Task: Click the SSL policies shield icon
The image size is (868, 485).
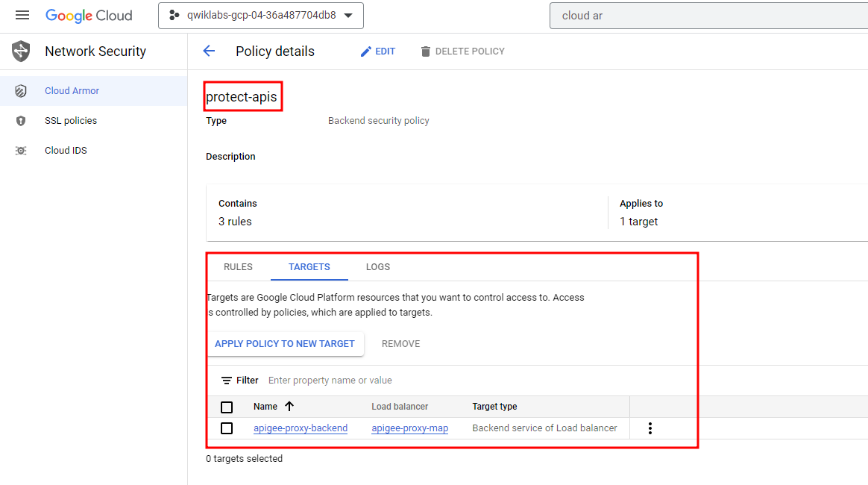Action: [x=20, y=121]
